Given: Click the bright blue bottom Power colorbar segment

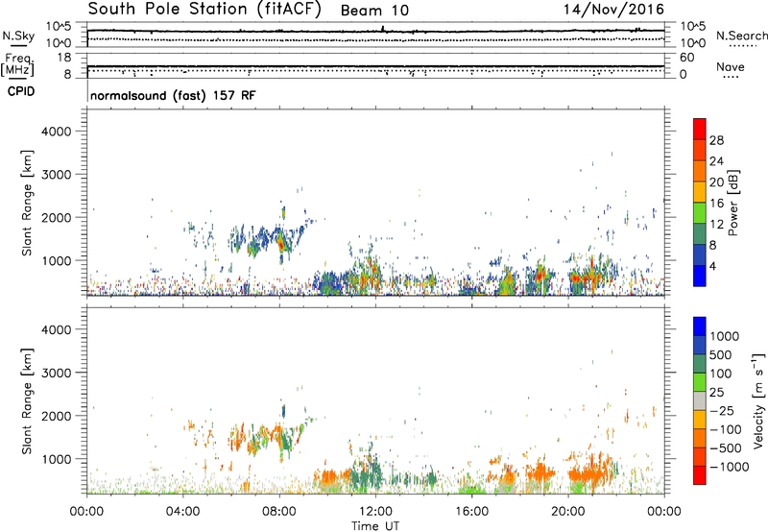Looking at the screenshot, I should [700, 276].
